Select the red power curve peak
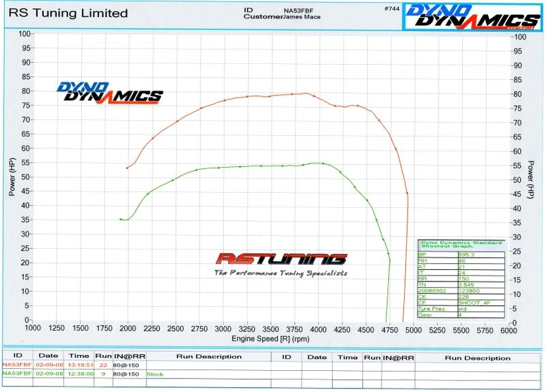The width and height of the screenshot is (546, 392). (304, 93)
